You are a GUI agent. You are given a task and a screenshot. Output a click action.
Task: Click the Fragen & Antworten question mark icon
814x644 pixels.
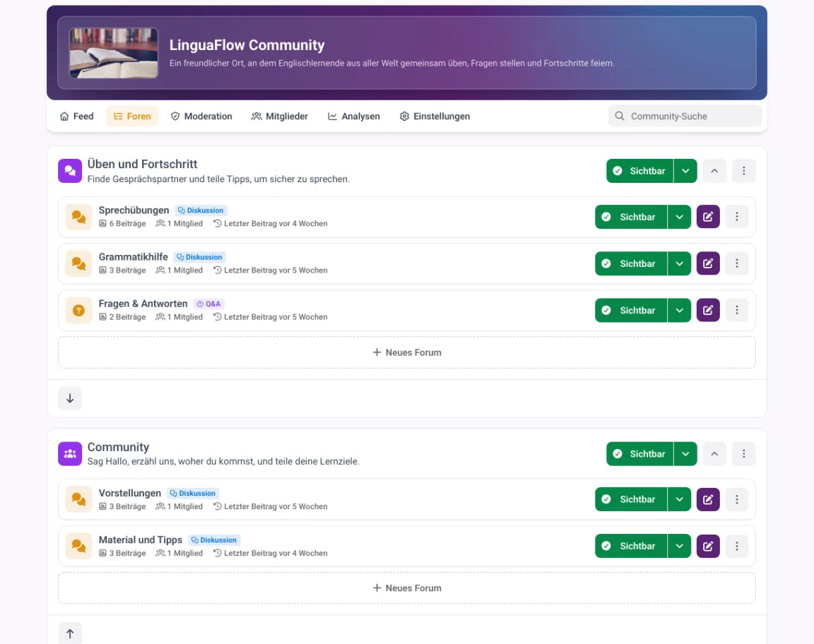[x=78, y=310]
